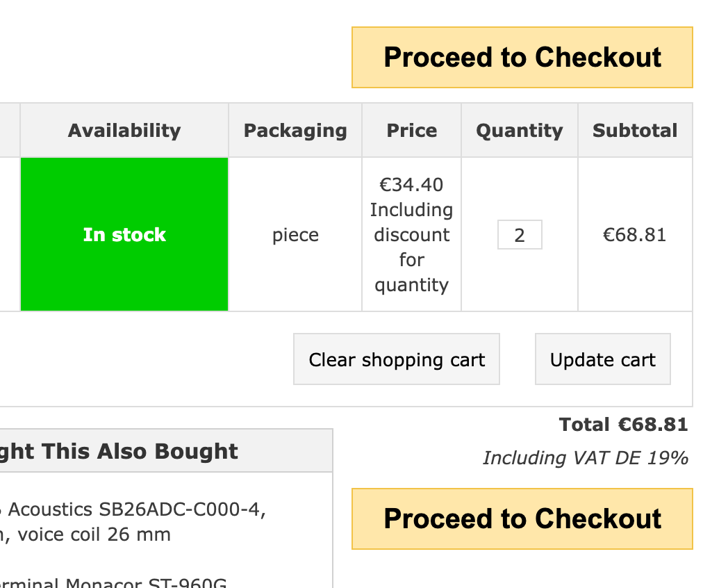Click the voice coil 26 mm description text
This screenshot has width=703, height=588.
(x=94, y=534)
